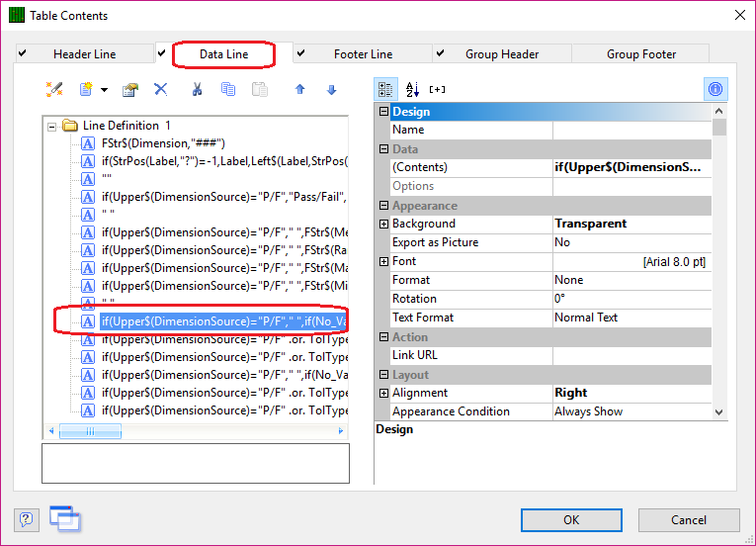Viewport: 756px width, 546px height.
Task: Click the blue X delete icon
Action: (160, 89)
